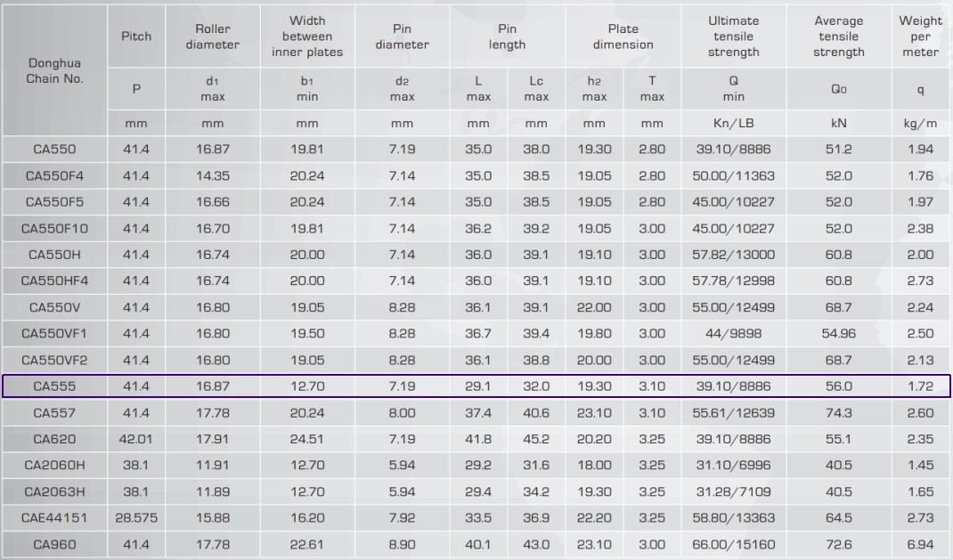Select 24.51 inner plate width value
This screenshot has width=953, height=560.
click(307, 439)
